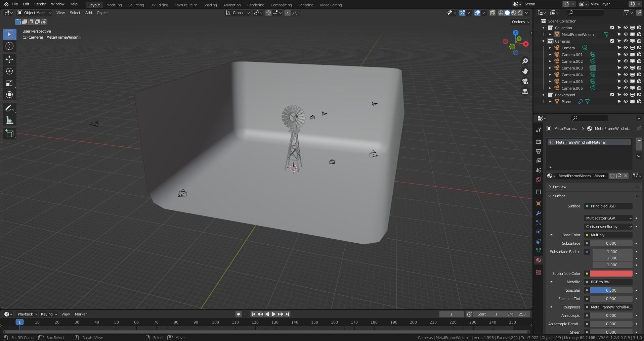
Task: Switch perspective/orthographic with the grid icon
Action: click(x=525, y=91)
